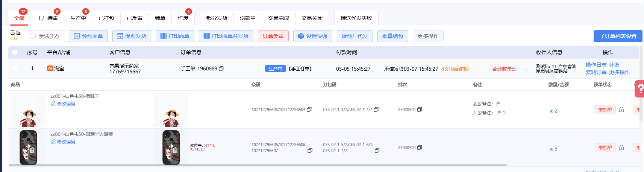Click the 卖家备注 flag icon

point(498,104)
